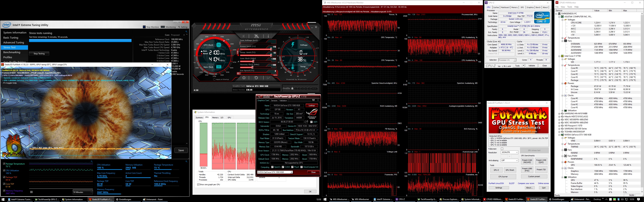Click the 'Compare your score' link
The height and width of the screenshot is (202, 644).
526,183
